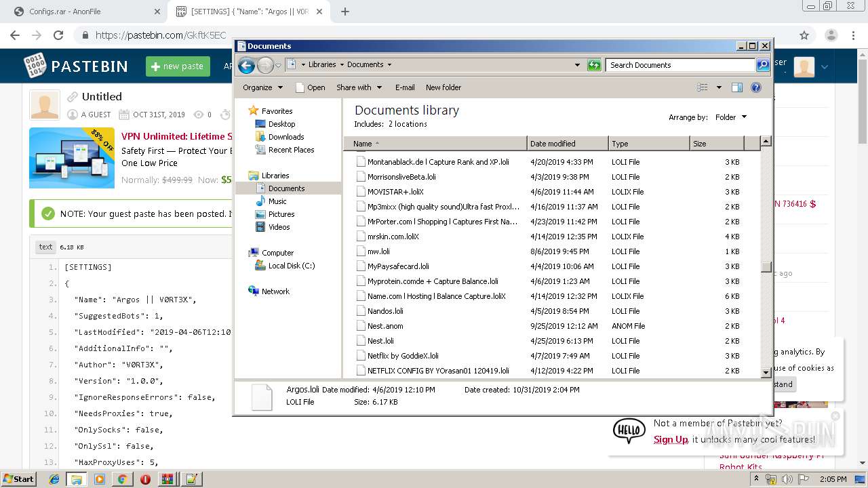Select Music library in navigation pane

tap(277, 201)
